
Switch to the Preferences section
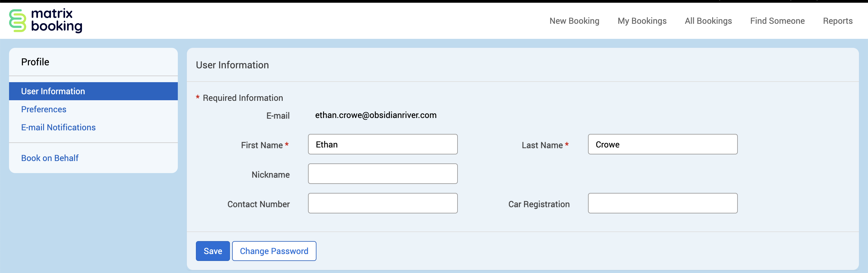(44, 109)
